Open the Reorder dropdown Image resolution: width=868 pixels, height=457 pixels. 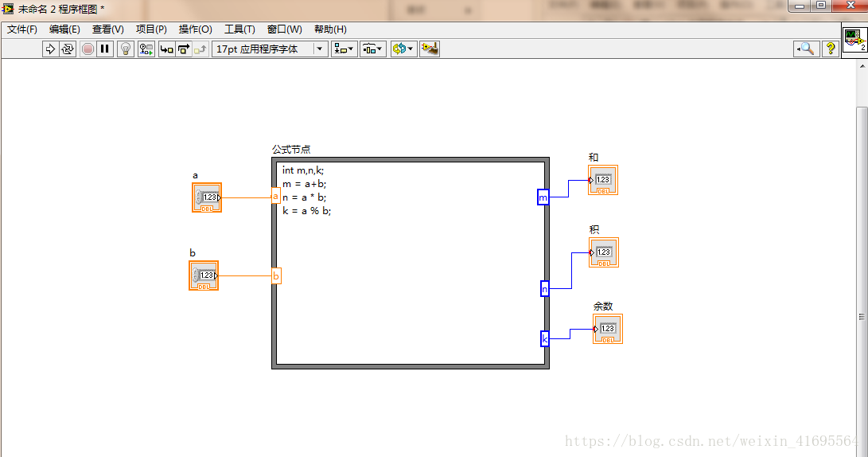click(x=403, y=49)
